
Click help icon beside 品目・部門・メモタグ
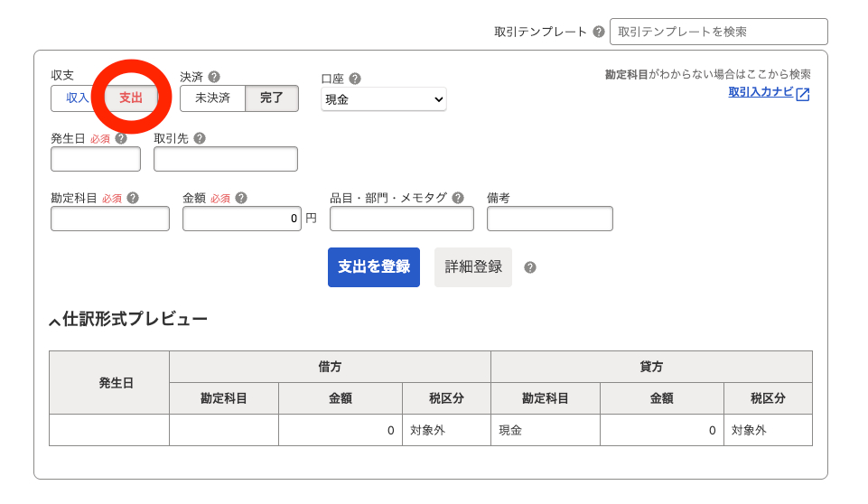coord(458,198)
